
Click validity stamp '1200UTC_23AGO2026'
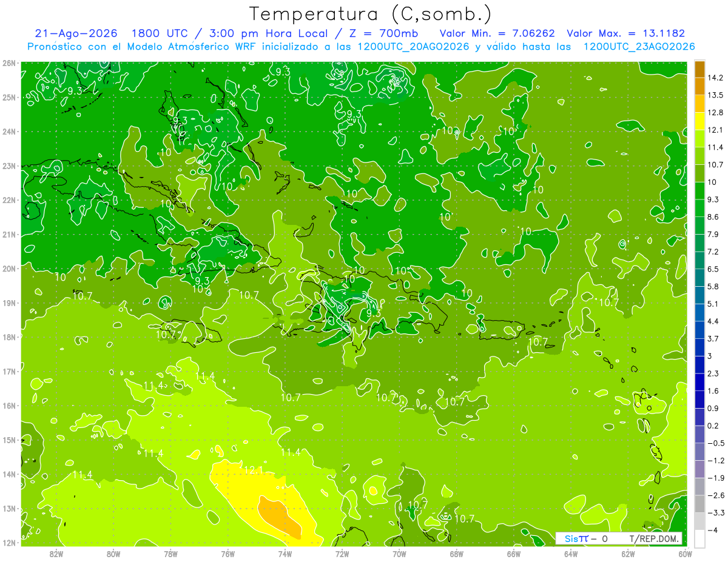[639, 47]
